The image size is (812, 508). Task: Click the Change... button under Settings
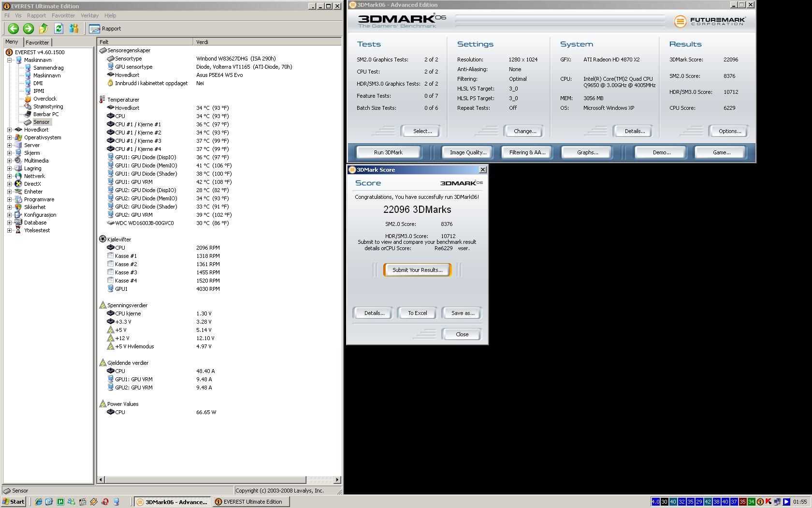click(x=524, y=131)
